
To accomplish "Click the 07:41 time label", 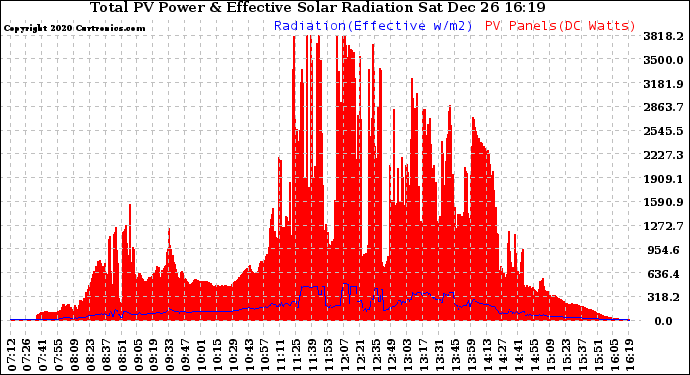I will (x=43, y=355).
